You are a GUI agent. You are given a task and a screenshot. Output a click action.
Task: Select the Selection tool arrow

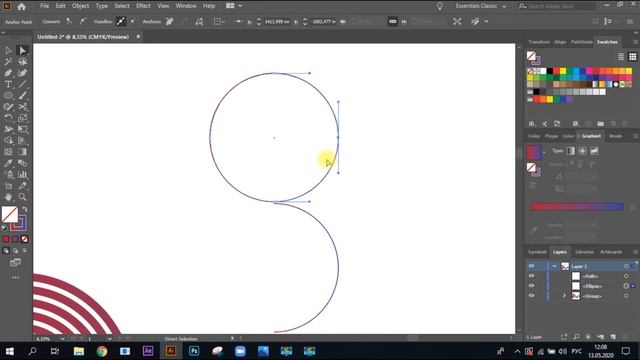(x=8, y=51)
